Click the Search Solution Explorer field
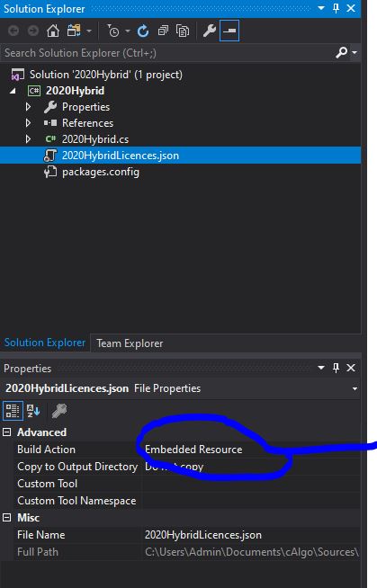This screenshot has width=377, height=588. [x=167, y=53]
